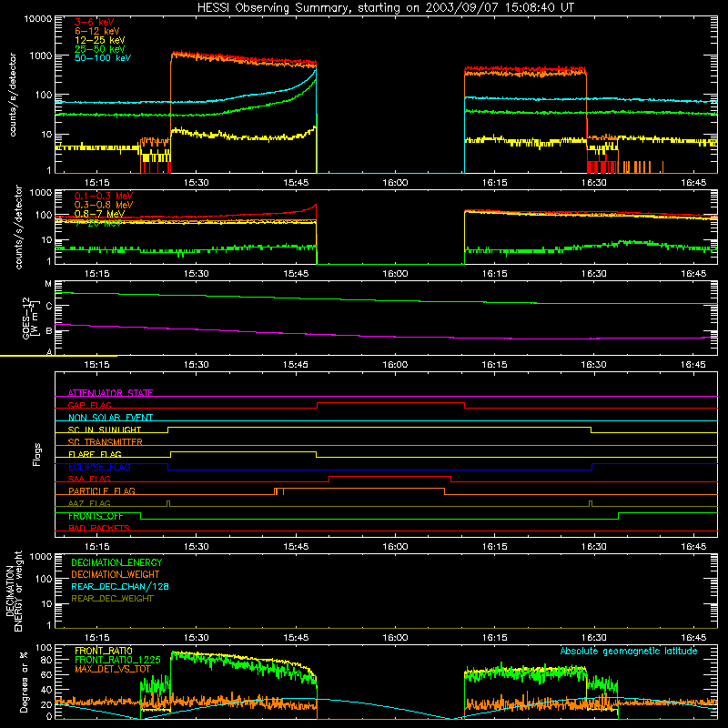This screenshot has height=728, width=728.
Task: Select the orange 0.3-0.8 MeV legend label
Action: (104, 205)
